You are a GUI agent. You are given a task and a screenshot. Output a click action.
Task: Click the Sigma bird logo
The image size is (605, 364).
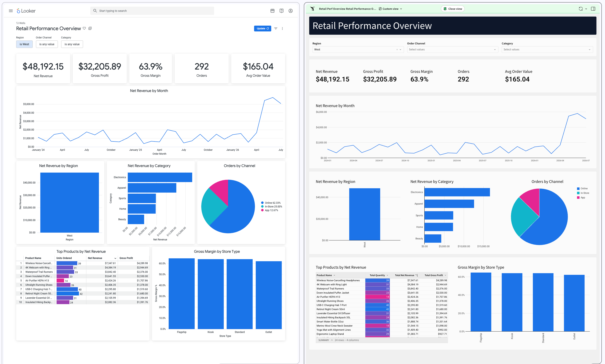click(312, 9)
